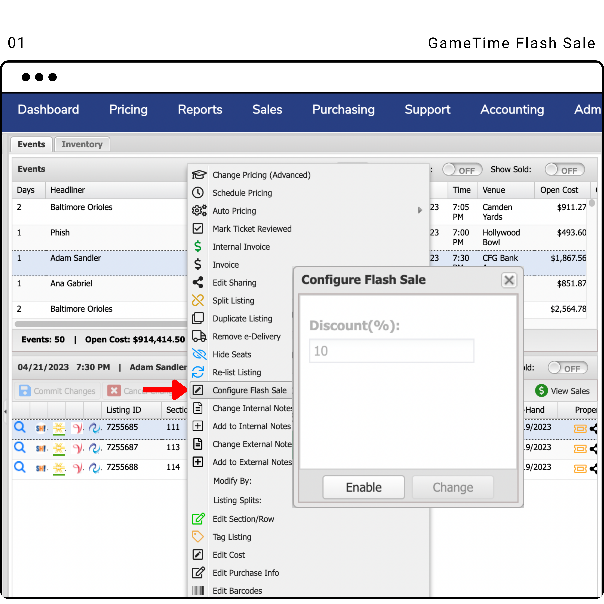Select the Adam Sandler event row
The height and width of the screenshot is (604, 604).
[99, 263]
